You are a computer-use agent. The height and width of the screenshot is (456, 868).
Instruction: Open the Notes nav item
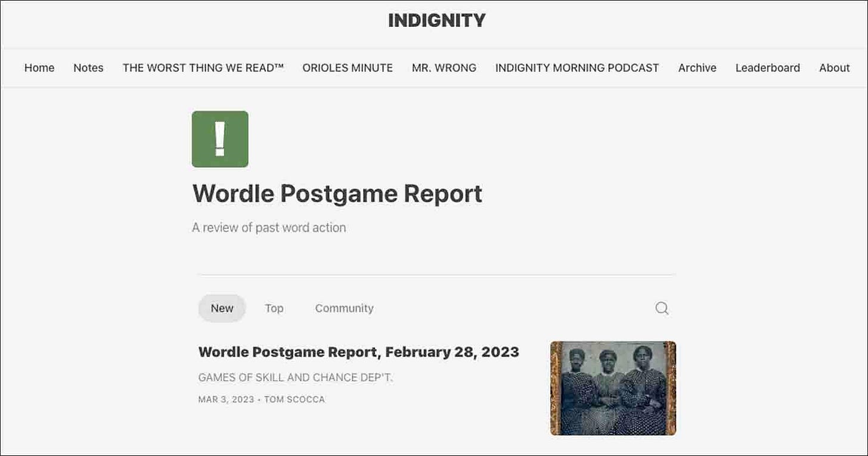tap(88, 68)
